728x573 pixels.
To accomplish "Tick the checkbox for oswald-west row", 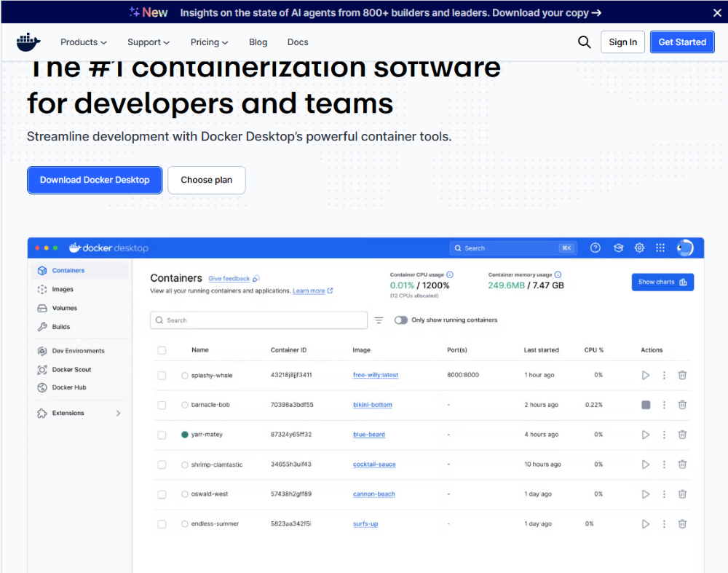I will (162, 494).
